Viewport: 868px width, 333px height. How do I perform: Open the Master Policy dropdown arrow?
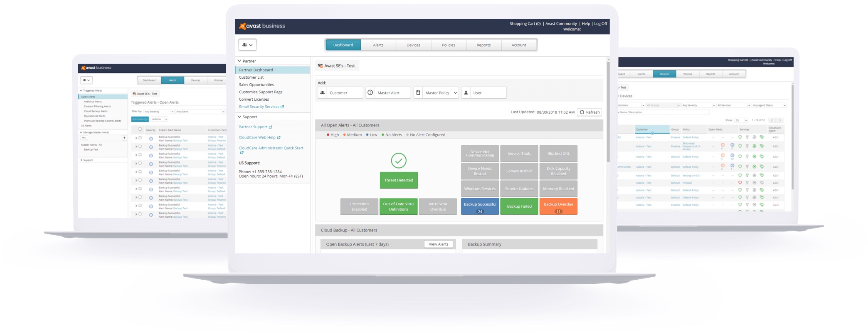click(455, 93)
